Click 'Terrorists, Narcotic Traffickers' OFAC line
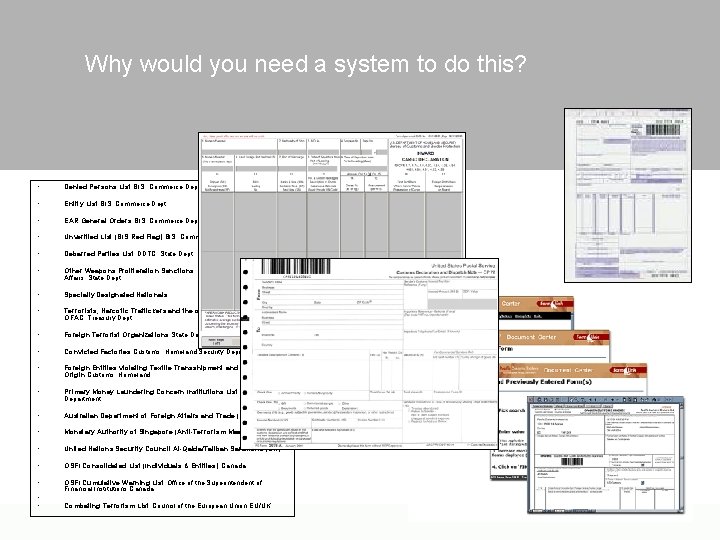 point(131,314)
